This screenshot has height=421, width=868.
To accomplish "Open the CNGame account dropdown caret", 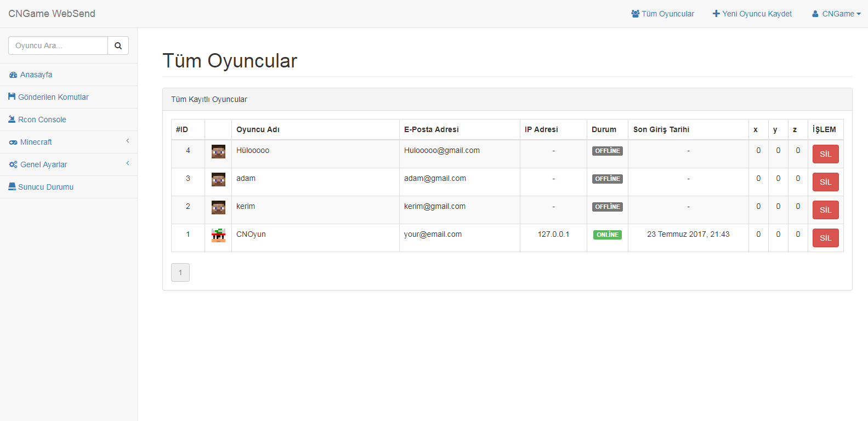I will pos(859,14).
